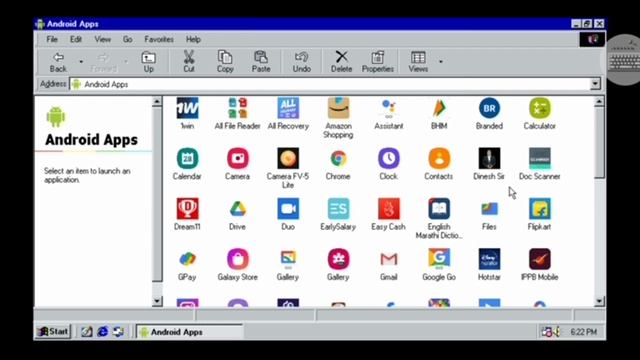Click the Delete toolbar button
This screenshot has height=360, width=640.
(x=341, y=62)
